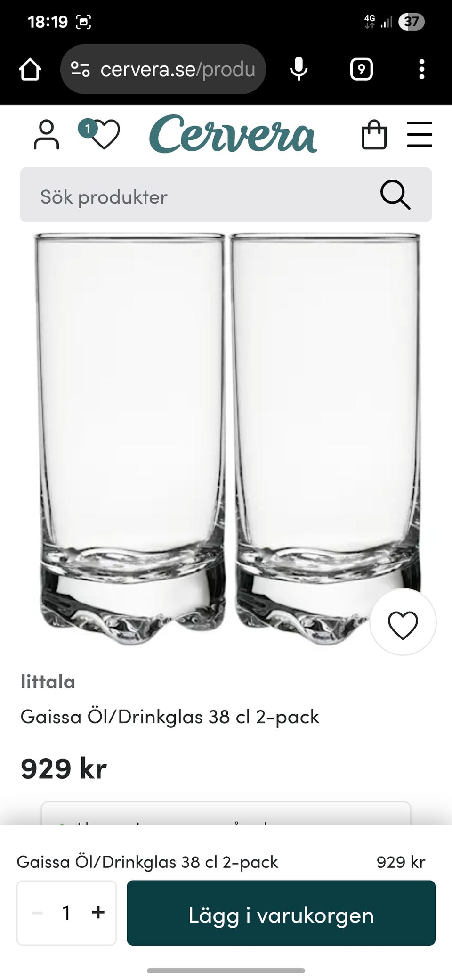Image resolution: width=452 pixels, height=980 pixels.
Task: Decrease quantity with the minus button
Action: 37,913
